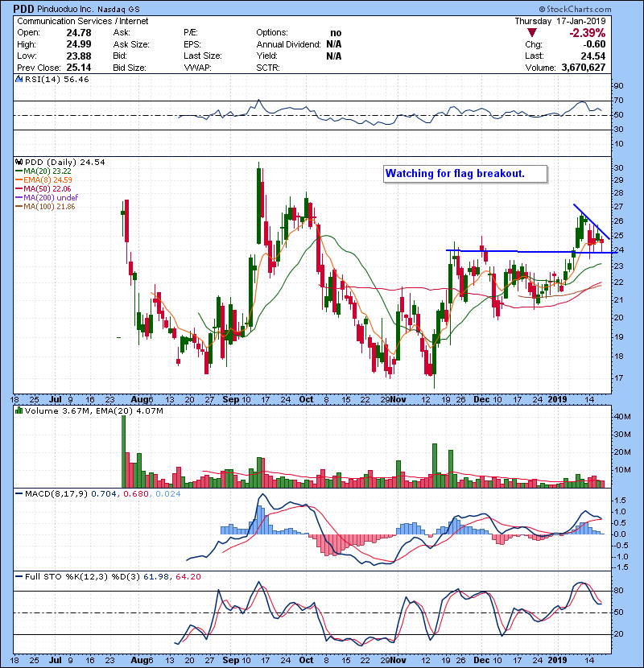Click the descending blue flag trendline
Screen dimensions: 644x668
(x=592, y=222)
